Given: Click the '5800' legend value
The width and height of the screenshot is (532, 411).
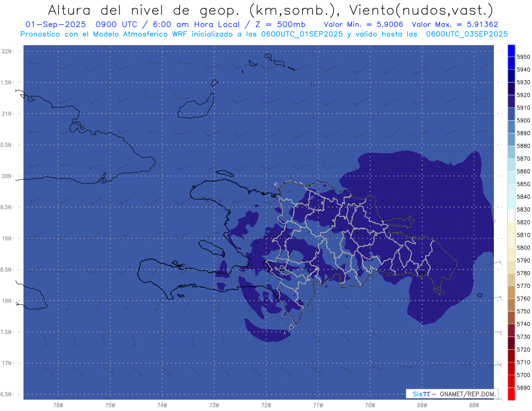Looking at the screenshot, I should 523,247.
